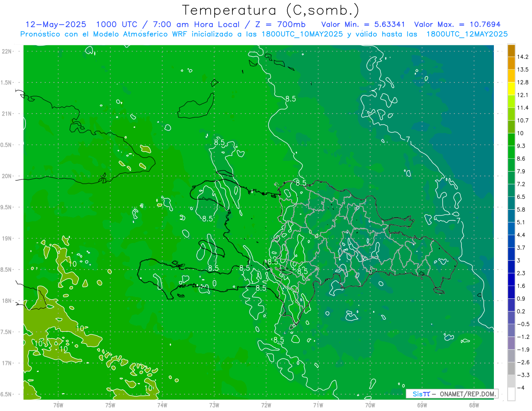Pick the yellow swatch between 12.1 and 12.8

pos(511,89)
